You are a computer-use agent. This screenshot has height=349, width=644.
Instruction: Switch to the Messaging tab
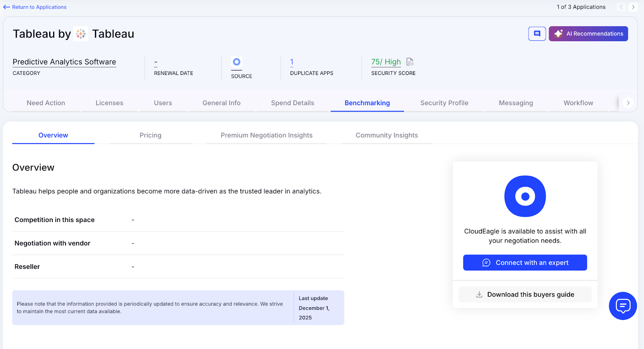516,103
